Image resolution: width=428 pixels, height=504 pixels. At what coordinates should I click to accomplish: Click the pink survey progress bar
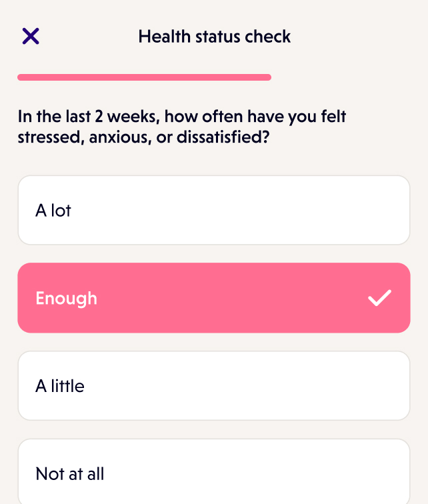click(144, 77)
